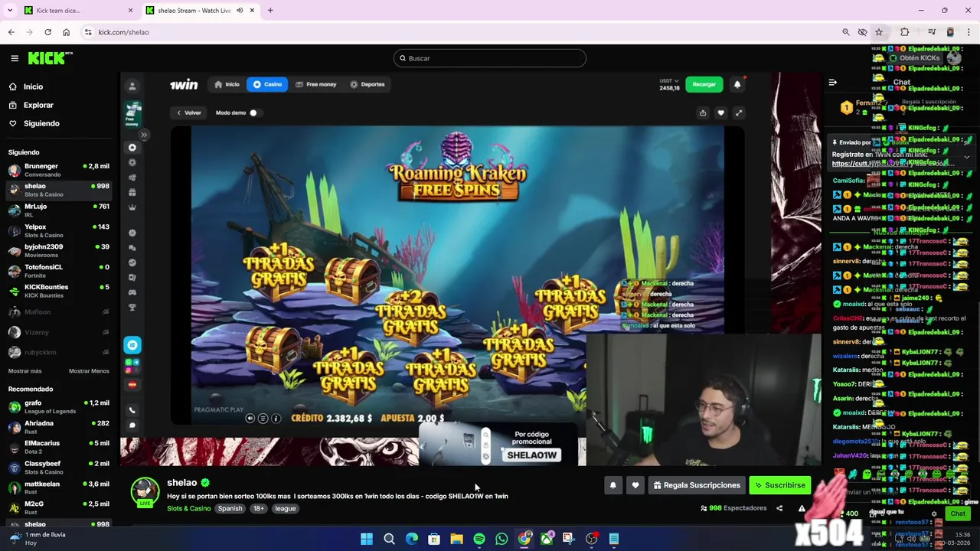The width and height of the screenshot is (980, 551).
Task: Open TotofonsiCL channel in sidebar
Action: coord(59,271)
